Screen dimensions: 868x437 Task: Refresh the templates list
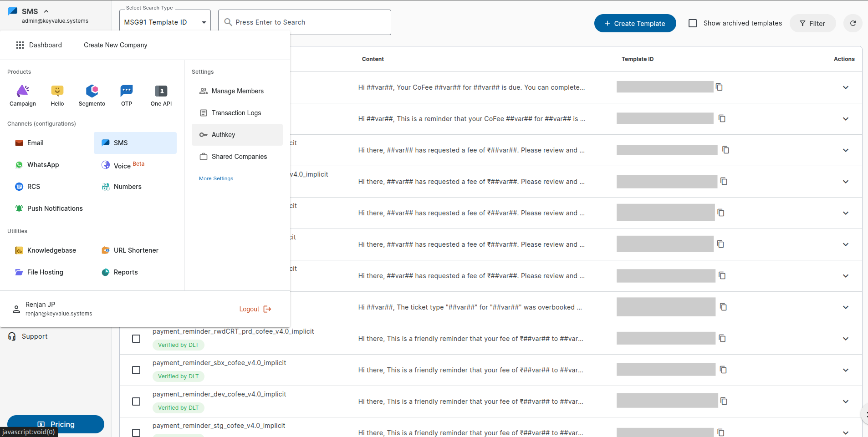click(853, 23)
